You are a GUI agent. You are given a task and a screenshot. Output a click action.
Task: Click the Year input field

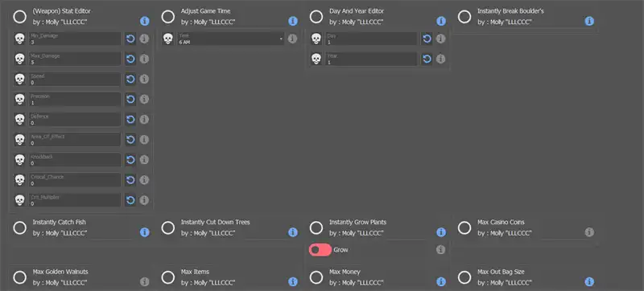tap(371, 59)
